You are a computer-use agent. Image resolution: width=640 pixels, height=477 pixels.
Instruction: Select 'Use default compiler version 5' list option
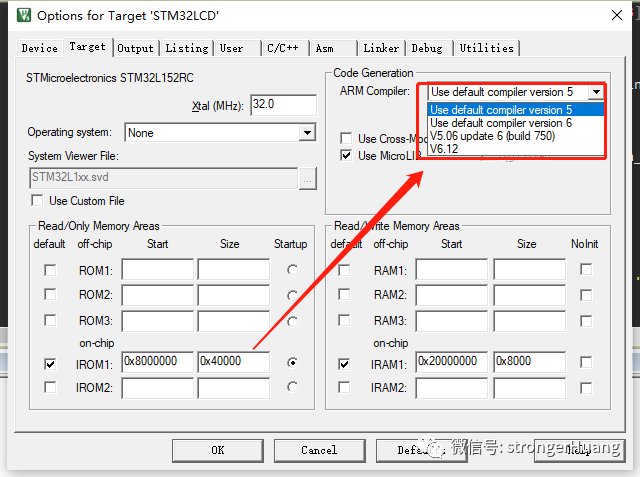(x=516, y=110)
